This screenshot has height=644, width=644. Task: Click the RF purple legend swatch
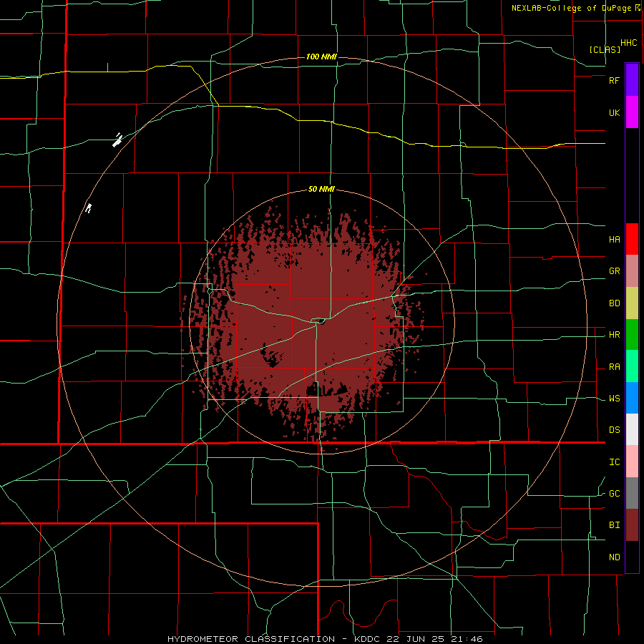pyautogui.click(x=632, y=80)
